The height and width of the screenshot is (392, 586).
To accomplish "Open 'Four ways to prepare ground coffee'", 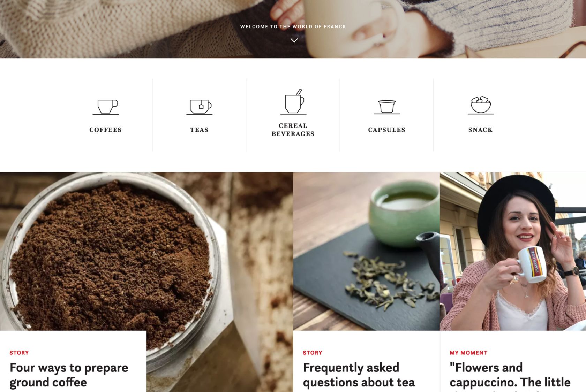I will [69, 375].
